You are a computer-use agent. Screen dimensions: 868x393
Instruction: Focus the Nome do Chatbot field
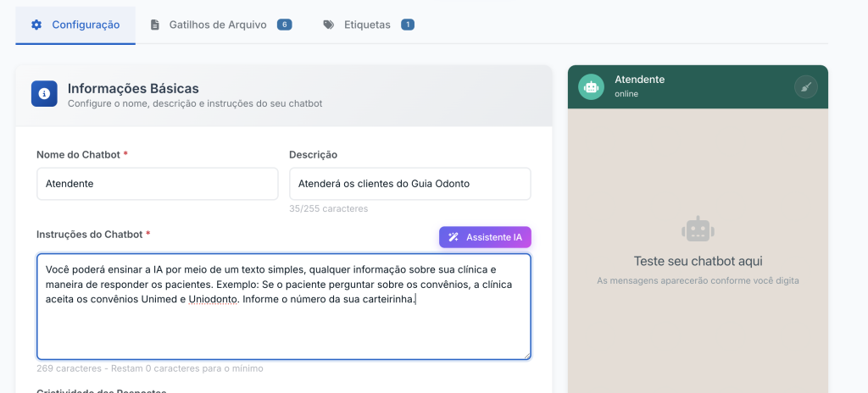coord(157,184)
